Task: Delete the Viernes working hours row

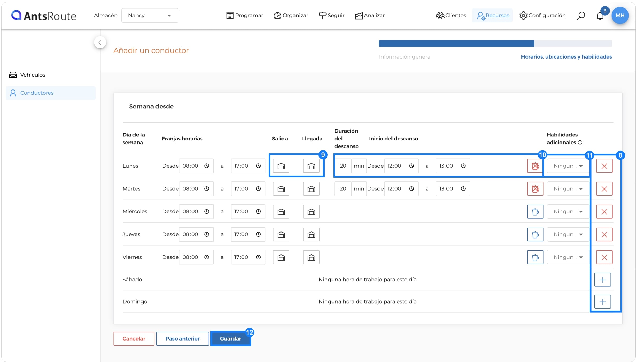Action: click(x=604, y=257)
